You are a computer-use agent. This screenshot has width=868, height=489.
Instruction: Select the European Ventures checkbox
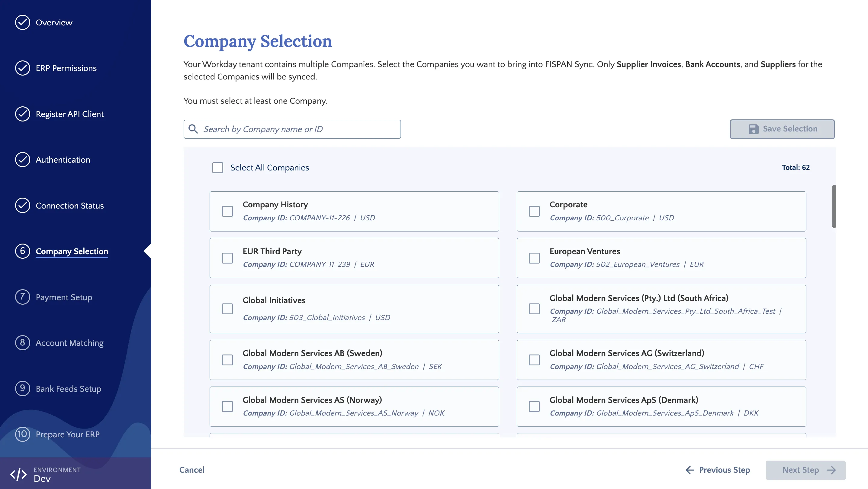coord(534,258)
